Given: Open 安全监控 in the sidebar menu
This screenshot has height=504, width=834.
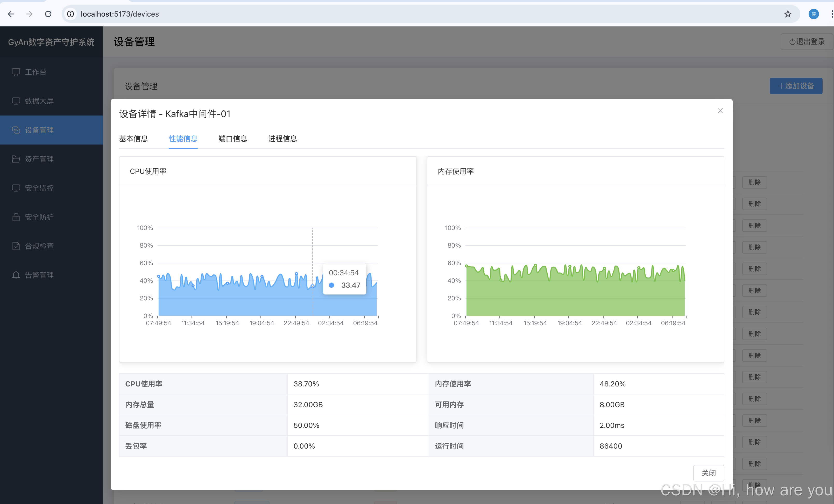Looking at the screenshot, I should 39,188.
